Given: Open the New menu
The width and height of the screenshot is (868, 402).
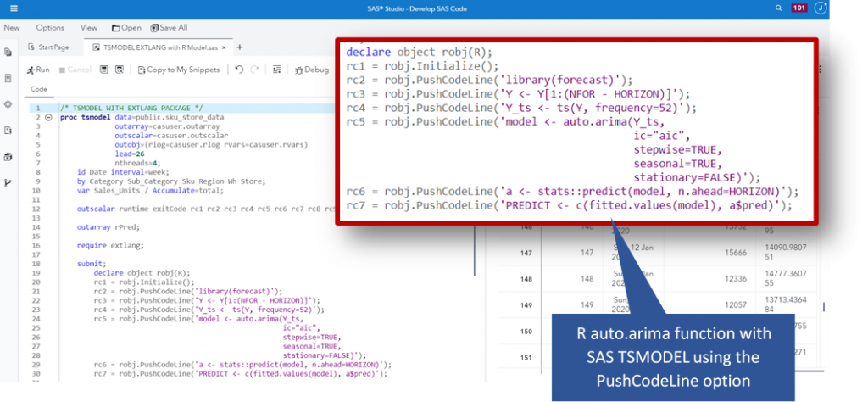Looking at the screenshot, I should (11, 28).
